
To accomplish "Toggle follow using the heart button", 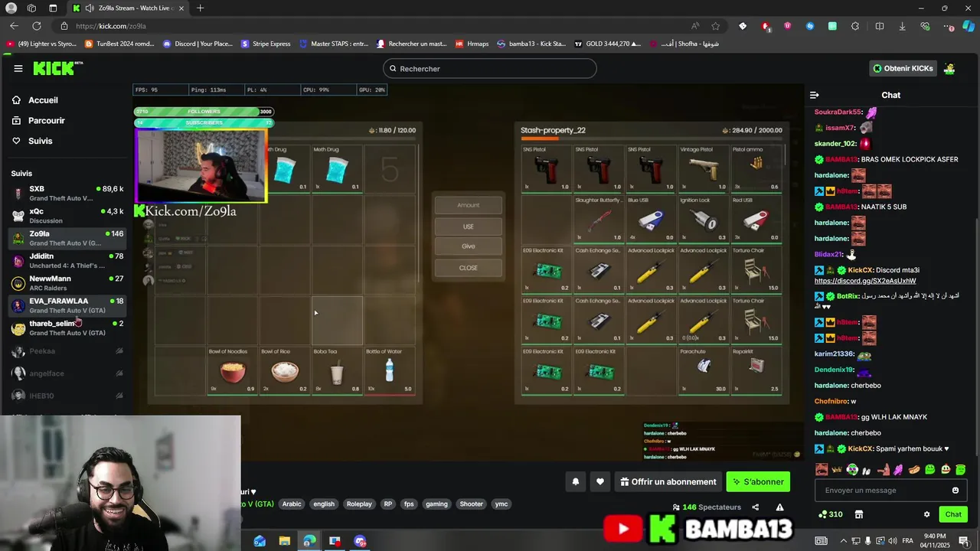I will (x=600, y=481).
